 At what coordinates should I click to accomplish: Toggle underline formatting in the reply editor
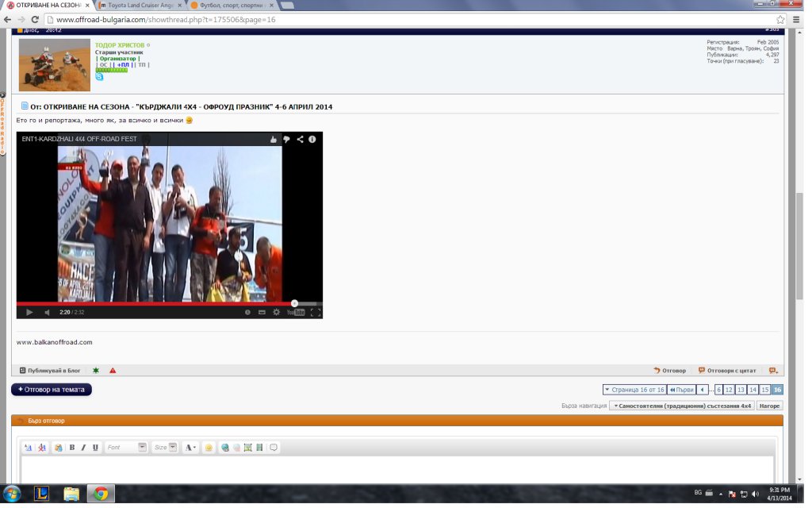click(95, 448)
